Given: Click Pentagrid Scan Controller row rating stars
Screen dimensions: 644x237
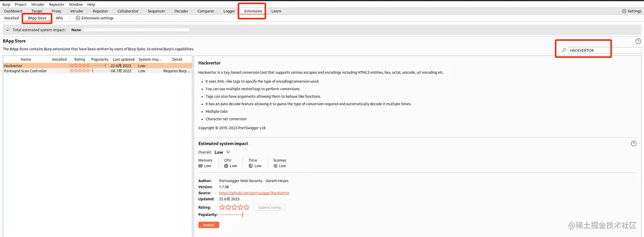Looking at the screenshot, I should point(80,71).
